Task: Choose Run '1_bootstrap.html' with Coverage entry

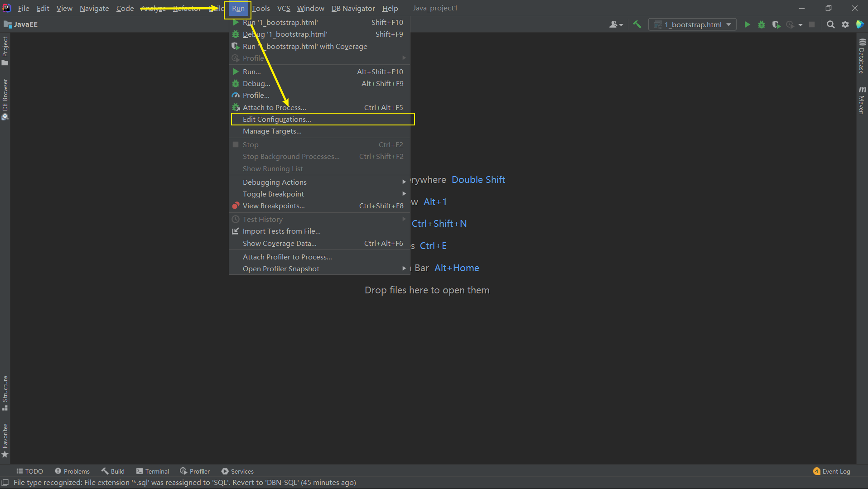Action: coord(319,46)
